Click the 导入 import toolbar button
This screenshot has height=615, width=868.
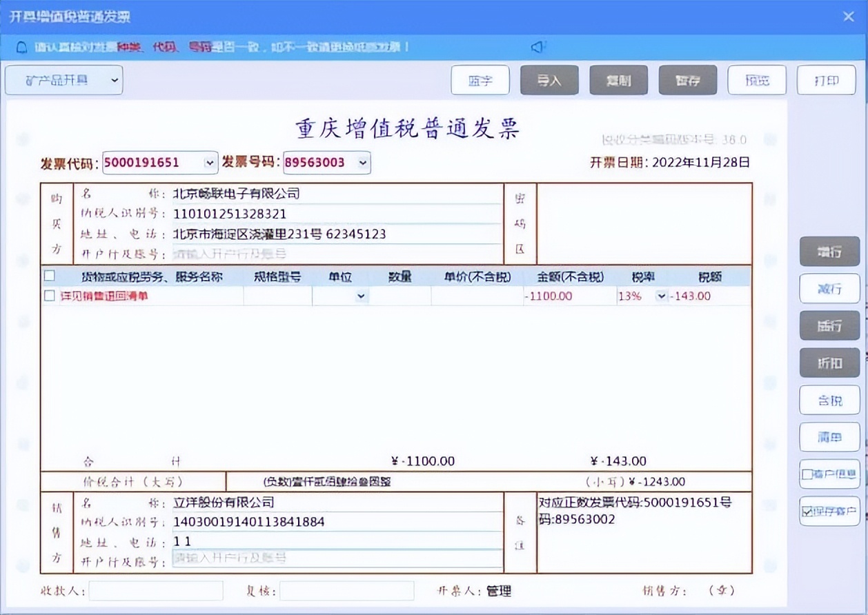click(x=549, y=80)
